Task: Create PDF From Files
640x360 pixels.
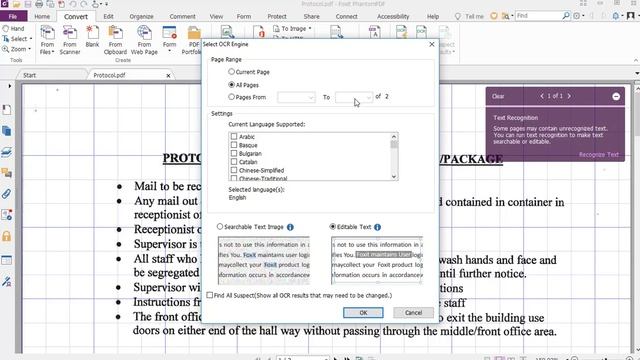Action: click(47, 40)
